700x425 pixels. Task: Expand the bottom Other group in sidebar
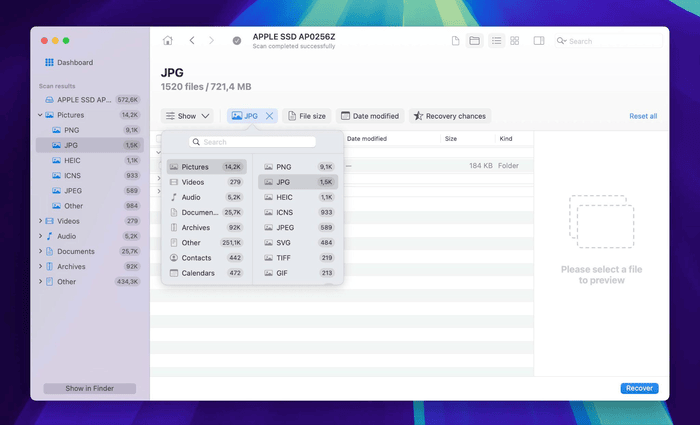coord(40,282)
